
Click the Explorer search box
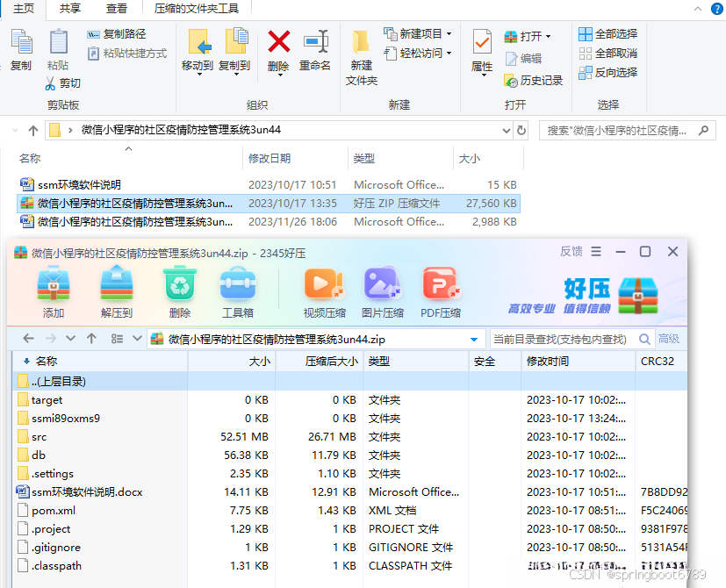point(628,131)
